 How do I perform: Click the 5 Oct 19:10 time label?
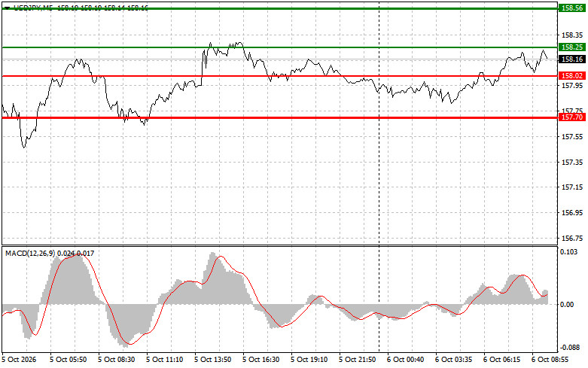pyautogui.click(x=309, y=360)
